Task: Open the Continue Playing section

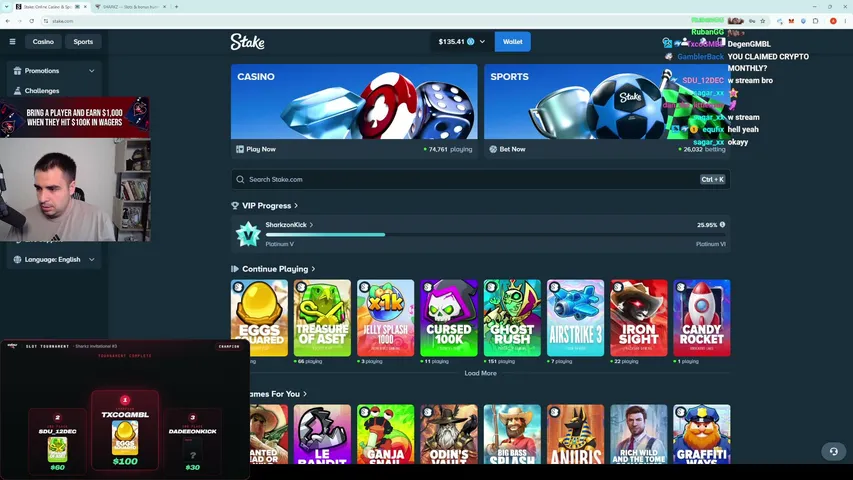Action: [x=278, y=269]
